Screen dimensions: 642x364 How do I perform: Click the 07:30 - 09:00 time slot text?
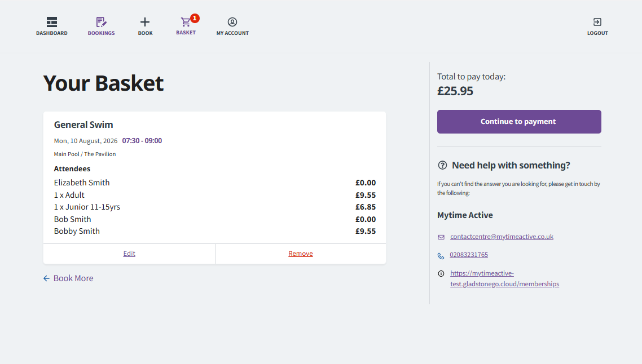pyautogui.click(x=142, y=141)
